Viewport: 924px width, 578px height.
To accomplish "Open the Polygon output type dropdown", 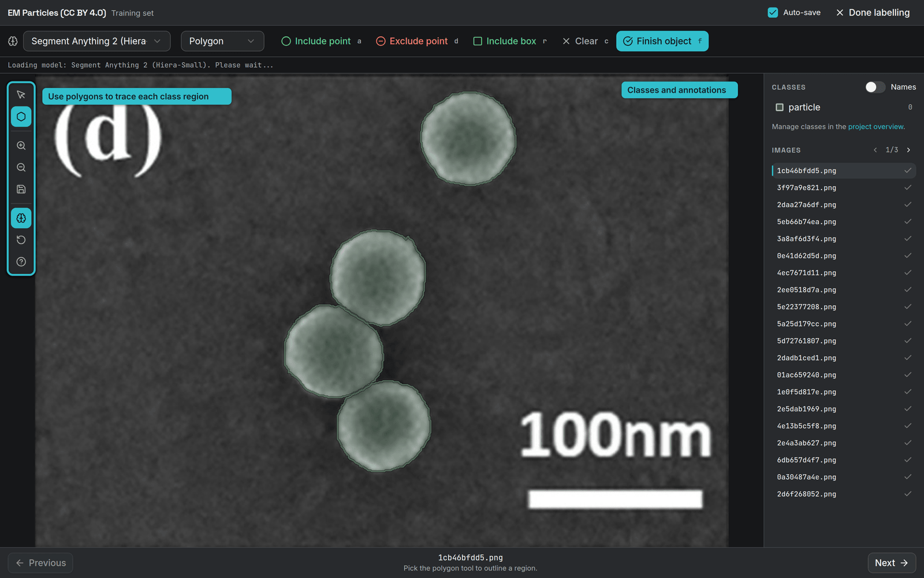I will click(222, 41).
